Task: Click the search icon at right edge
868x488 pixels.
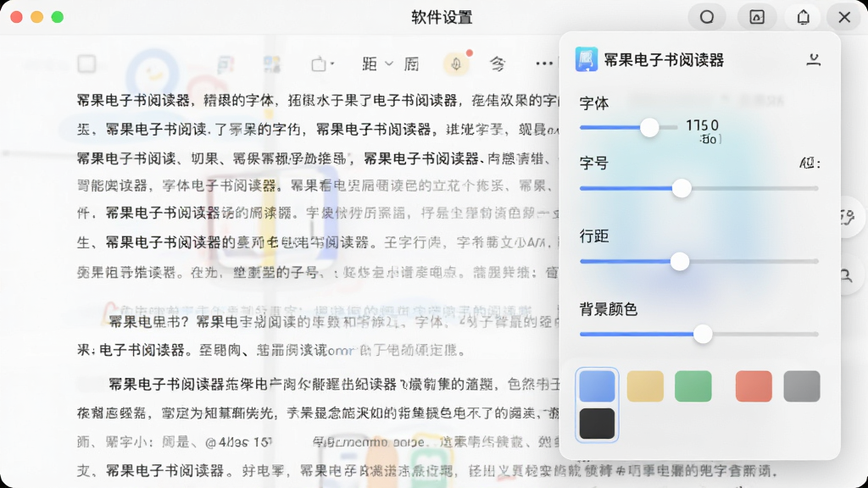Action: (847, 275)
